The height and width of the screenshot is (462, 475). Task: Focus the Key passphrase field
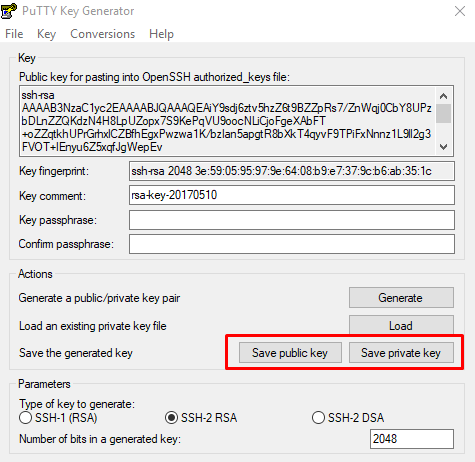tap(292, 220)
